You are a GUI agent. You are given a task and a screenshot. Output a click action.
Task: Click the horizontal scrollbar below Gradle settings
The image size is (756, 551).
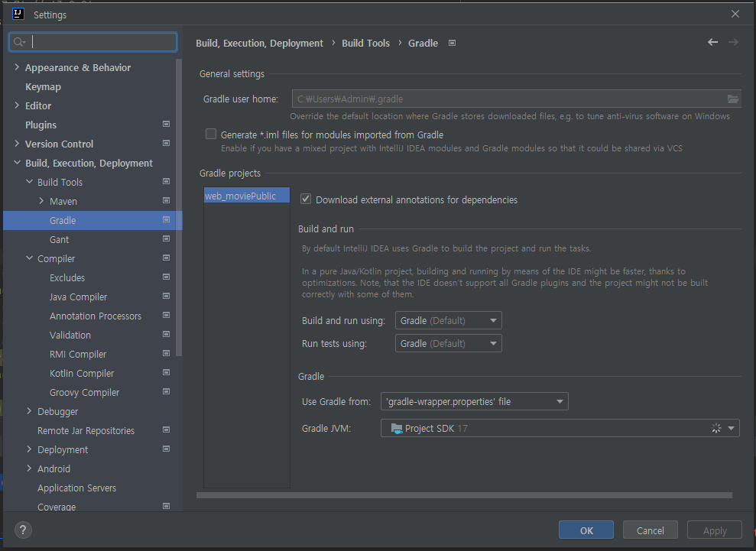tap(464, 495)
